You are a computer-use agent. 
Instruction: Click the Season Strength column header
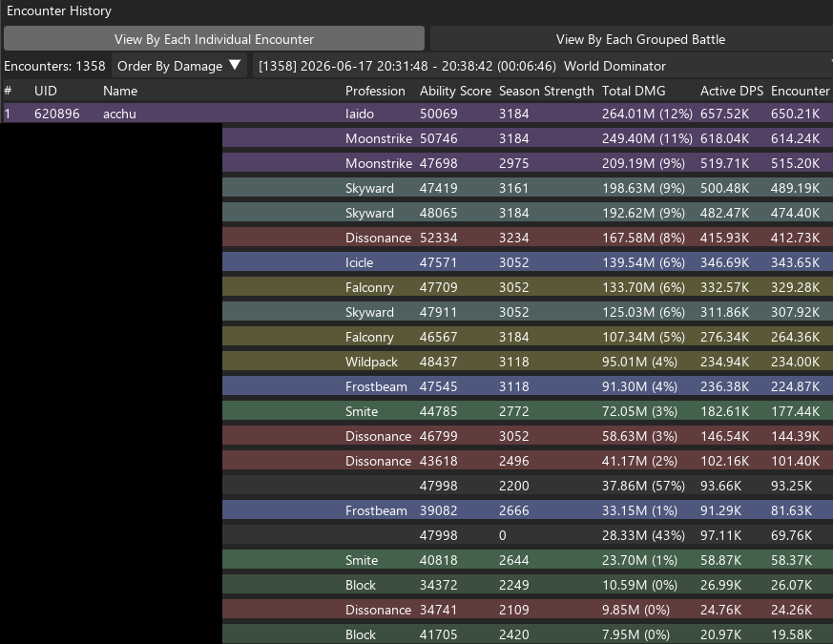pos(546,91)
